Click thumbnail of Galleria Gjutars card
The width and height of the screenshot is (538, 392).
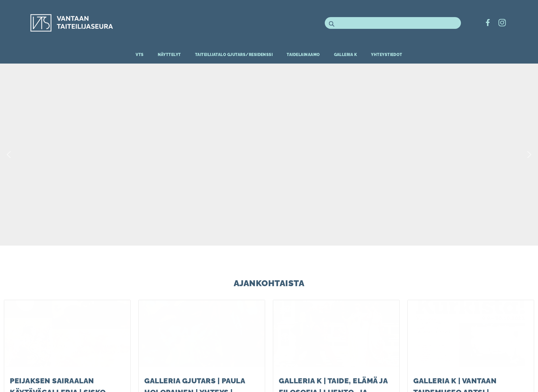click(x=202, y=334)
